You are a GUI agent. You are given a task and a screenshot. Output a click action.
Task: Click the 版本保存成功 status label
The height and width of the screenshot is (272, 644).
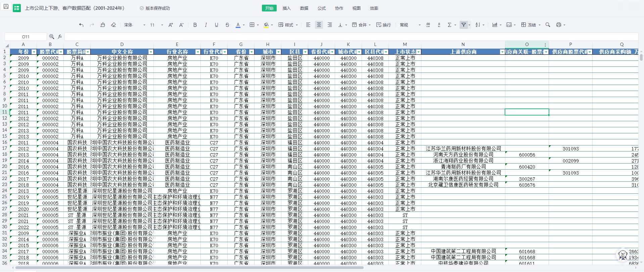pos(155,8)
